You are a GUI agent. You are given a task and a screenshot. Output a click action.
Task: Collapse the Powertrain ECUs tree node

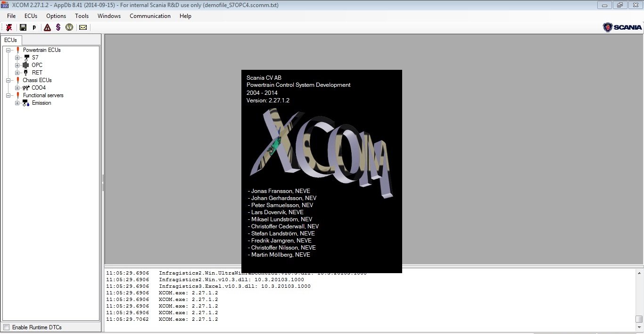tap(8, 50)
